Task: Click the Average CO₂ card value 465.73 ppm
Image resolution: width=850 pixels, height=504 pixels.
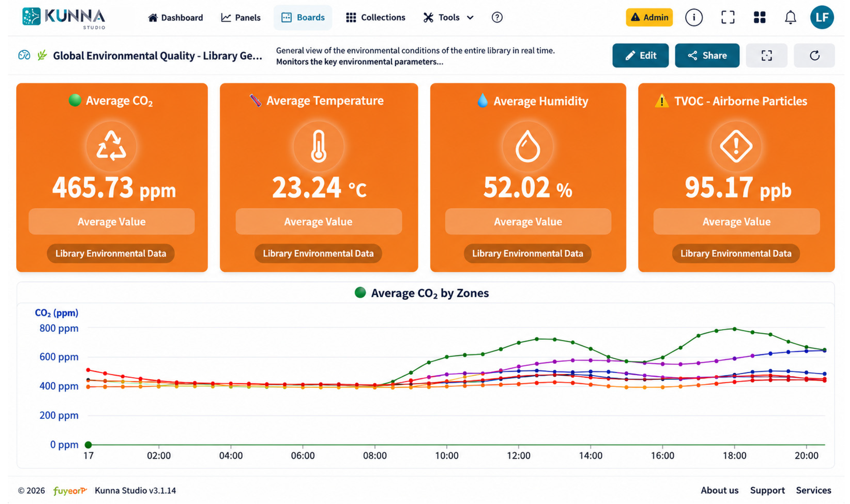Action: (x=114, y=188)
